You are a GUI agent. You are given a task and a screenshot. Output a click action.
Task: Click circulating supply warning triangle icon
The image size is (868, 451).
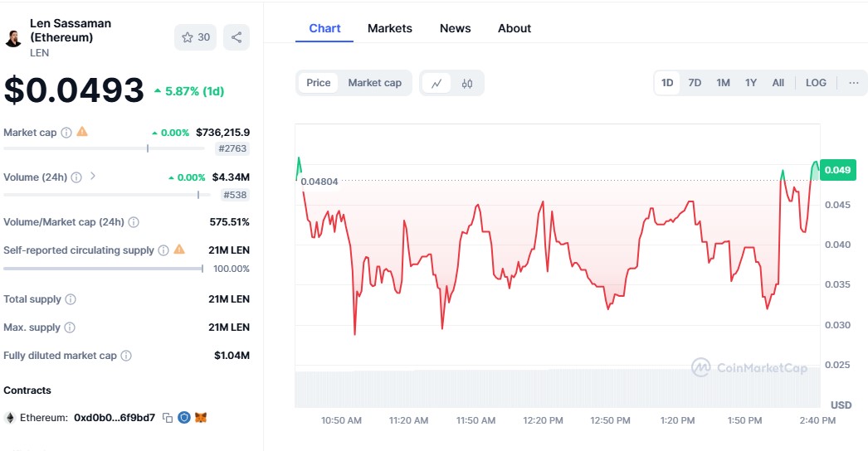tap(179, 250)
